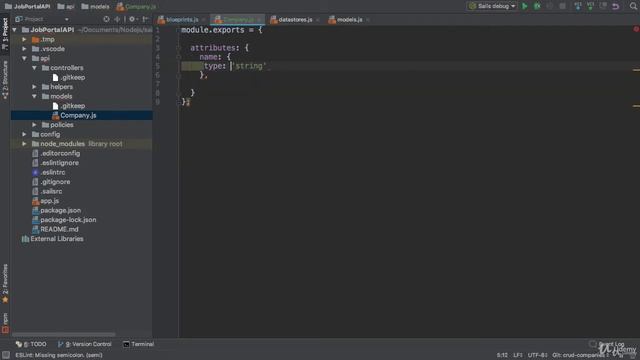Image resolution: width=640 pixels, height=360 pixels.
Task: Expand the .vscode folder
Action: coord(24,49)
